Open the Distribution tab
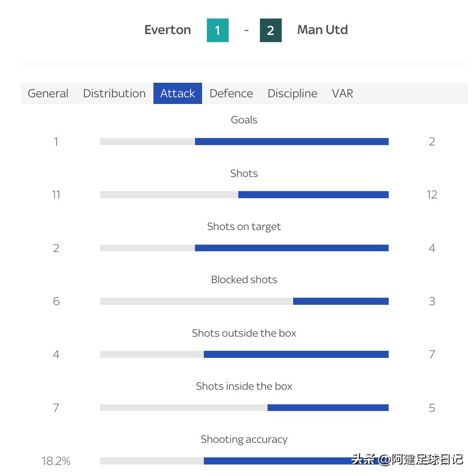 (114, 93)
